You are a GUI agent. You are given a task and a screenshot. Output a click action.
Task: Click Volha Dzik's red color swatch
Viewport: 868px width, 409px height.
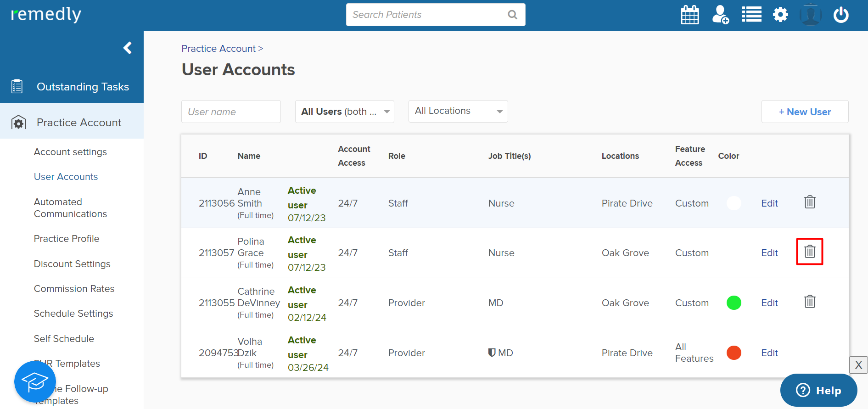point(734,353)
